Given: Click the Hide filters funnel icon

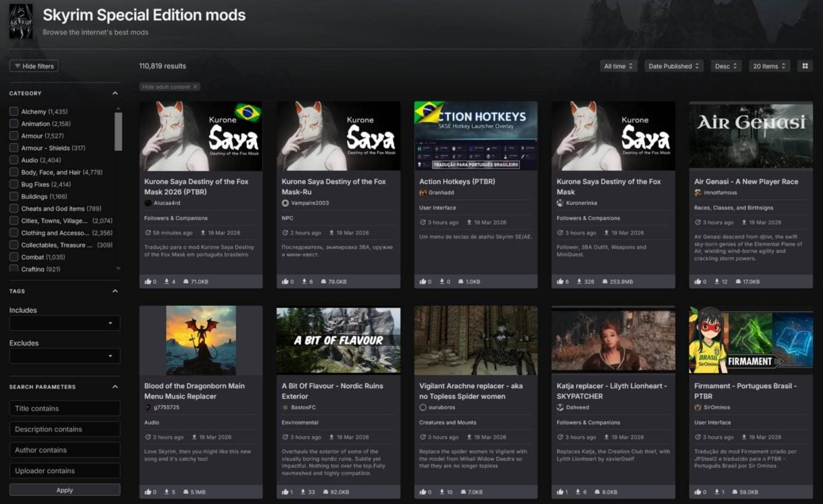Looking at the screenshot, I should tap(17, 66).
